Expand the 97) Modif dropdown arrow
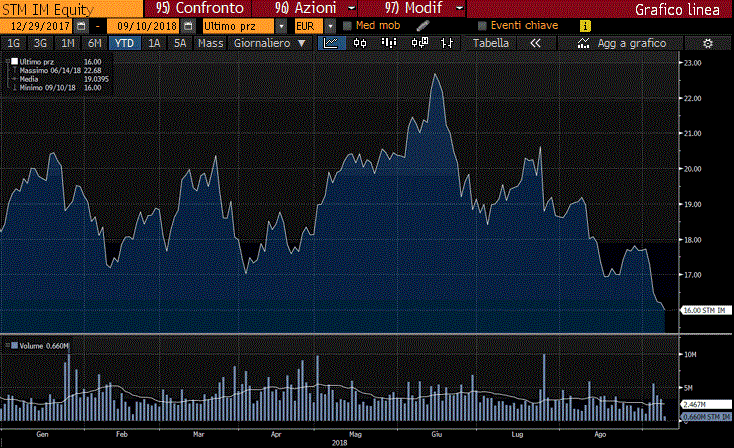Image resolution: width=734 pixels, height=448 pixels. (x=460, y=8)
